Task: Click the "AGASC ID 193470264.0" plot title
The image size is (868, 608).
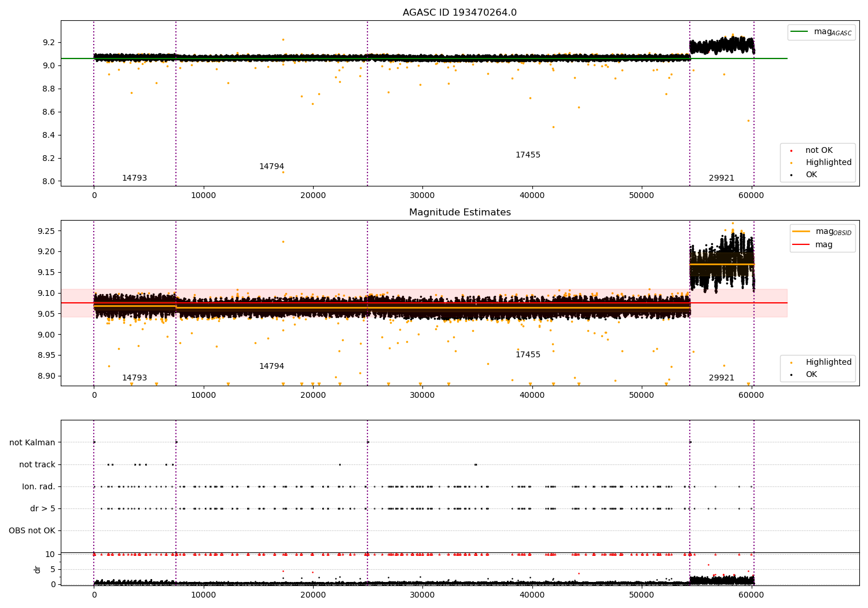Action: (x=459, y=13)
